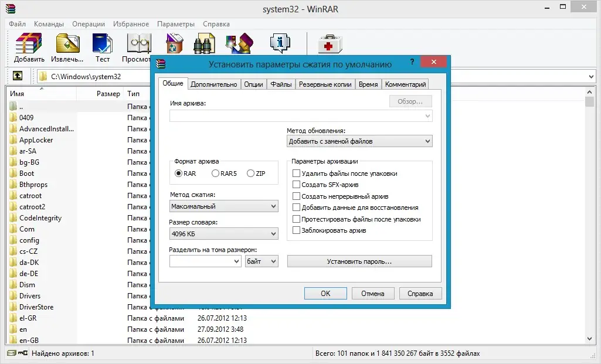Click the Repair first-aid kit icon
The image size is (601, 364).
click(330, 44)
